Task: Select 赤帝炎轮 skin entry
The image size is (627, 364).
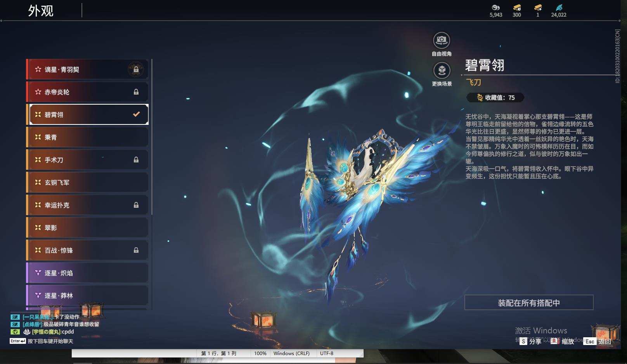Action: [87, 92]
